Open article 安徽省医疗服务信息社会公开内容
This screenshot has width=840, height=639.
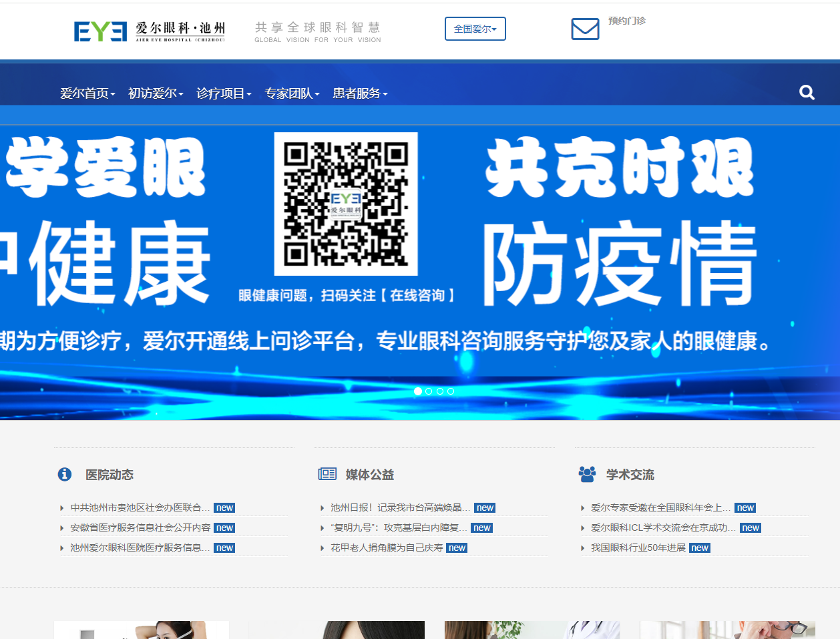pyautogui.click(x=140, y=527)
